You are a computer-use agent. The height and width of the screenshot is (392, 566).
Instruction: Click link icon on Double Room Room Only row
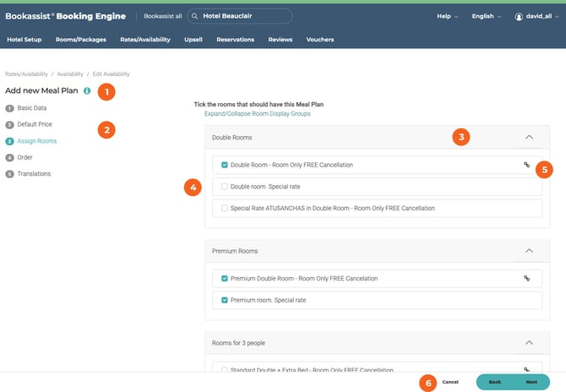pyautogui.click(x=526, y=165)
